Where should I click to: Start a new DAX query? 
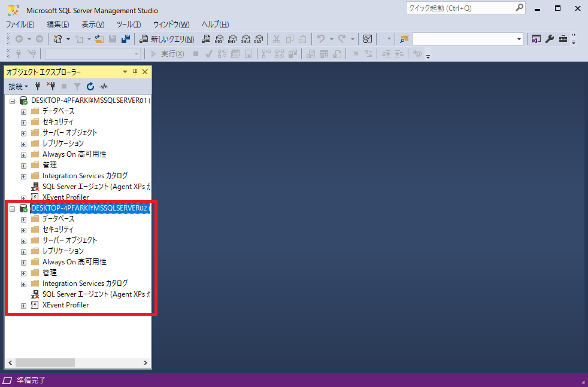tap(259, 38)
